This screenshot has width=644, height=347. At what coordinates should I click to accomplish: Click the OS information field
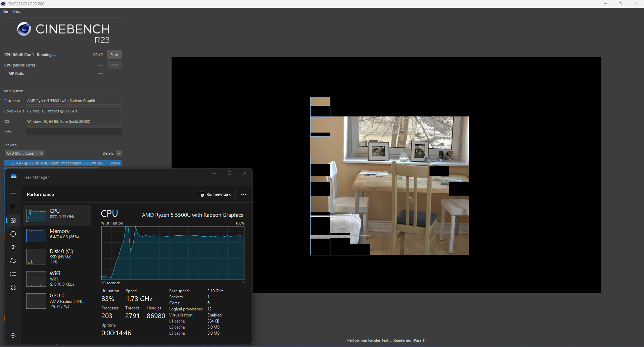click(74, 121)
